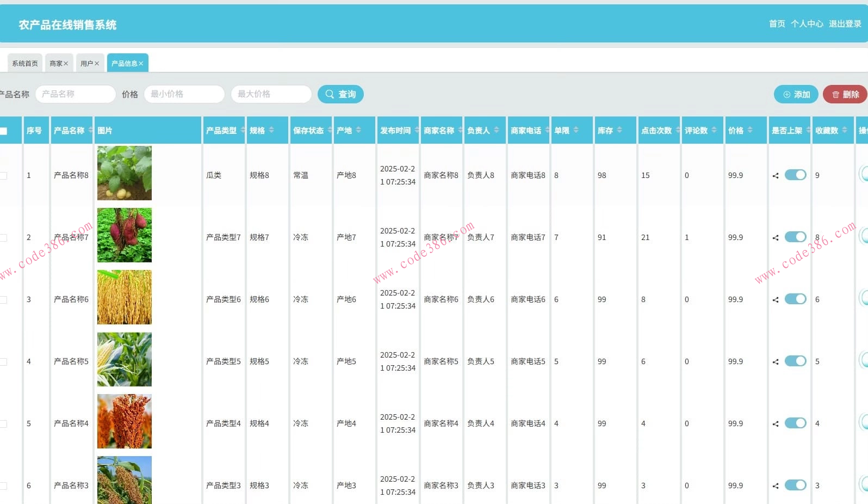The height and width of the screenshot is (504, 868).
Task: Sort by 产品类型 column arrows
Action: click(243, 130)
